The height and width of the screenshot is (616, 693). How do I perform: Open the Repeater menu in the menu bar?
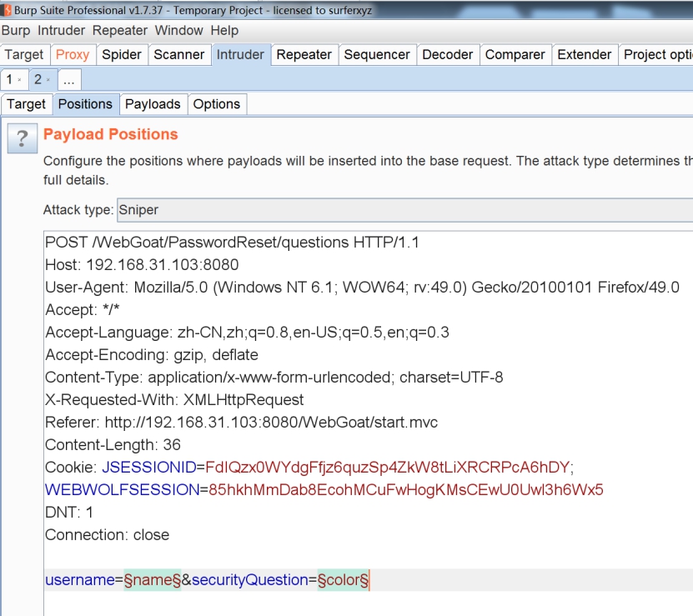120,31
